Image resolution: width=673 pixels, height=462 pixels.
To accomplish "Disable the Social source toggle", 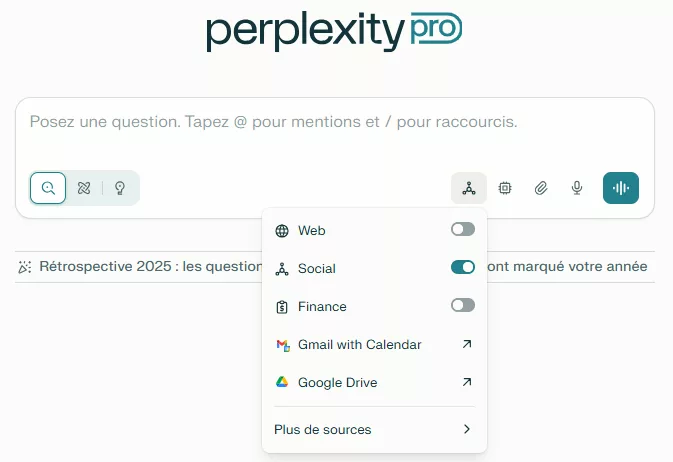I will coord(462,268).
